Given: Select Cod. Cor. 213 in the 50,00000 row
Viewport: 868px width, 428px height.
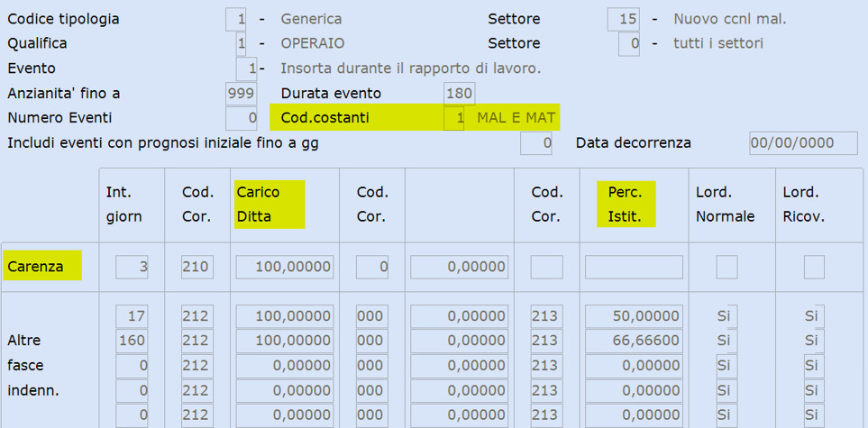Looking at the screenshot, I should click(547, 316).
